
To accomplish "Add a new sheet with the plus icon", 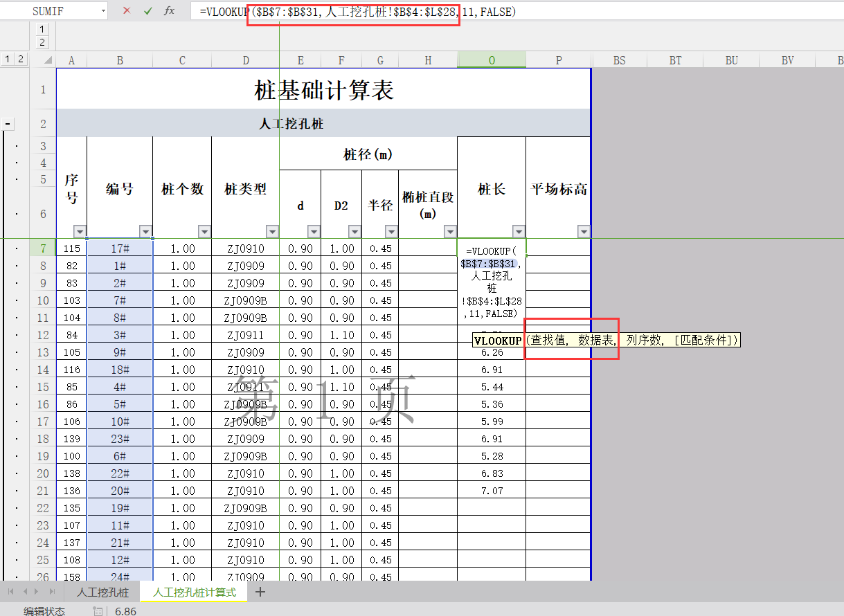I will coord(260,592).
